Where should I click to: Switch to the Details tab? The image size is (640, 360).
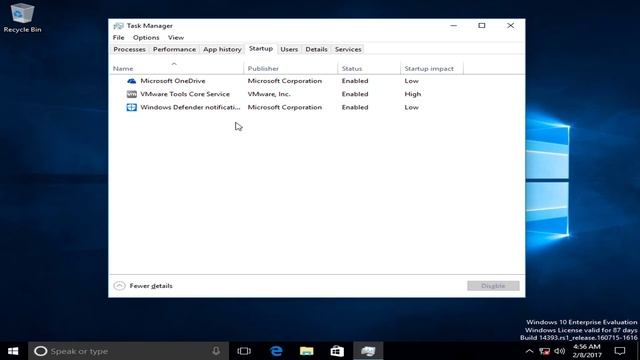coord(316,49)
